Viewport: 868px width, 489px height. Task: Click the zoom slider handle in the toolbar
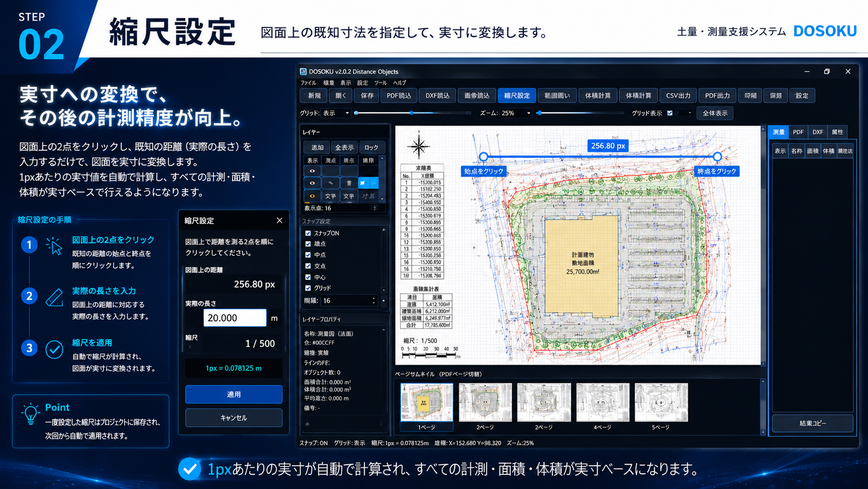pos(539,113)
